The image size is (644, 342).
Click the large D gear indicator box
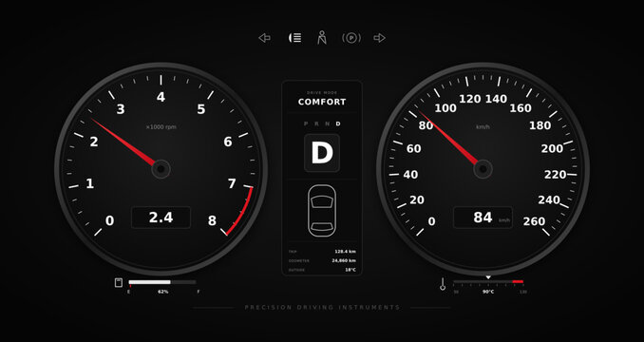tap(322, 153)
